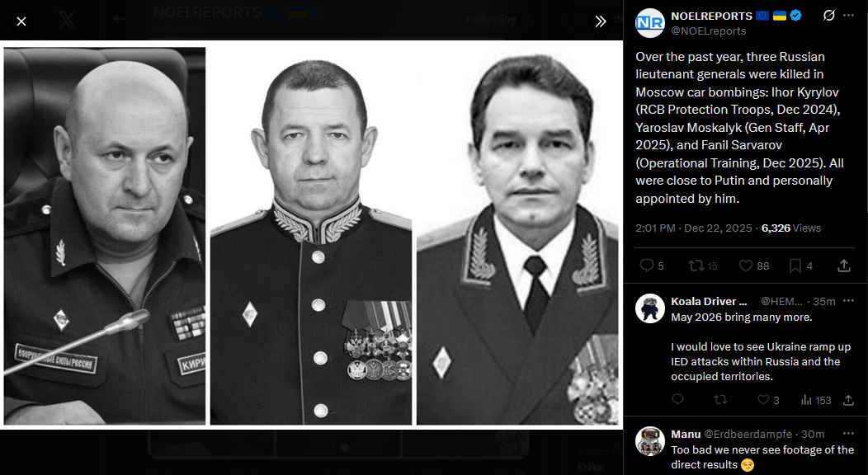Reply to the NOELREPORTS post
This screenshot has width=868, height=475.
click(652, 266)
